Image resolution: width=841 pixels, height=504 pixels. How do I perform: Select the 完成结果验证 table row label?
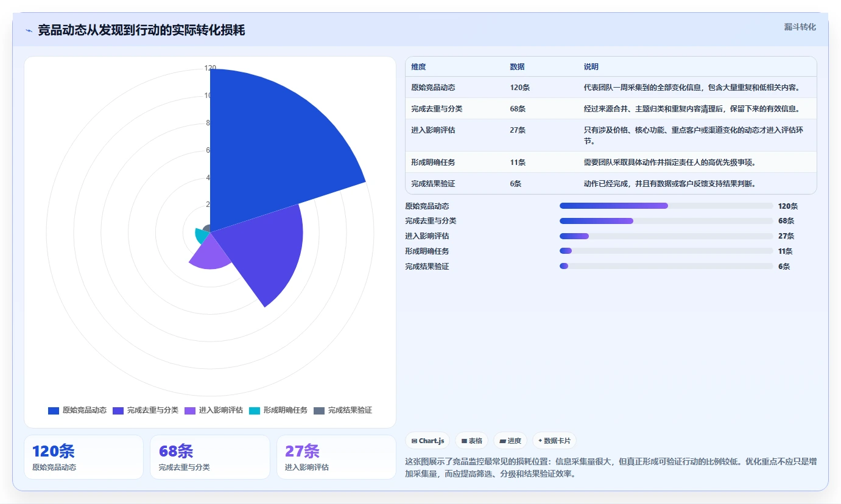433,184
